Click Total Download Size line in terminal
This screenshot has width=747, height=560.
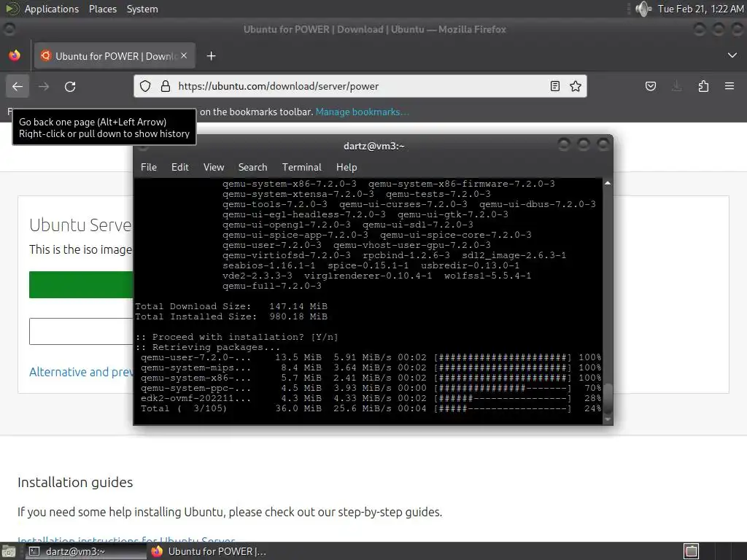[231, 306]
